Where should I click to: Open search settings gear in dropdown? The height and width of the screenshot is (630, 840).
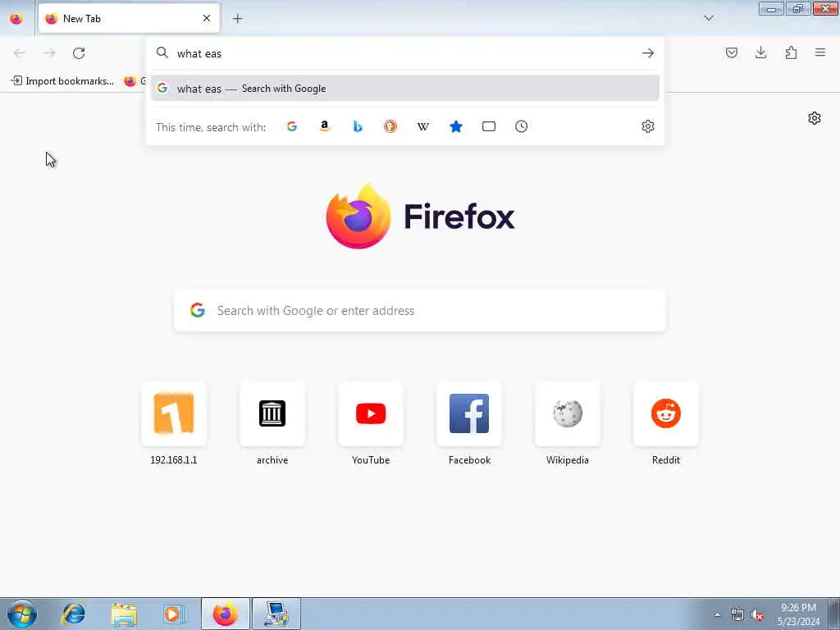click(x=648, y=126)
